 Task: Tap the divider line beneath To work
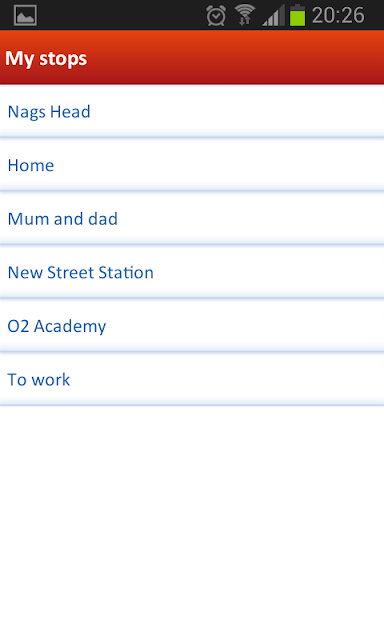(192, 405)
